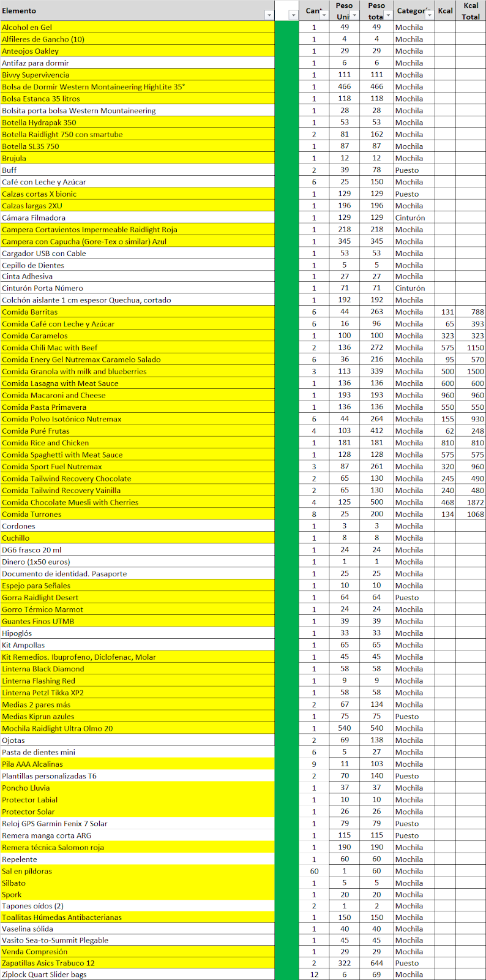
Task: Click the 'Linterna Petzl Tikka XP2' cell
Action: click(137, 693)
